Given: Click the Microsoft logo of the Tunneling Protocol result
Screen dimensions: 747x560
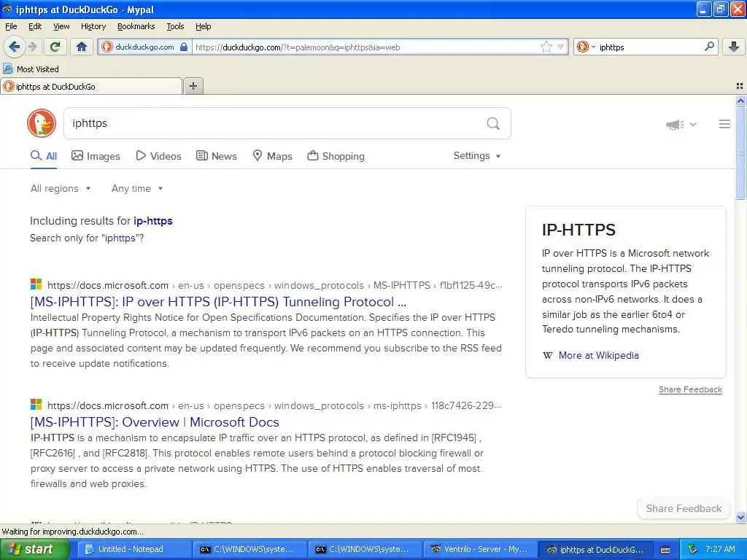Looking at the screenshot, I should [36, 284].
